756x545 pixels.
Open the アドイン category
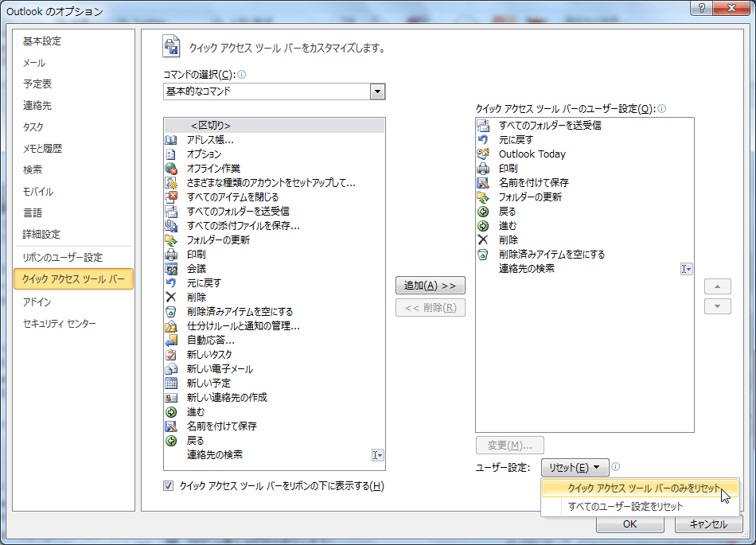[73, 302]
